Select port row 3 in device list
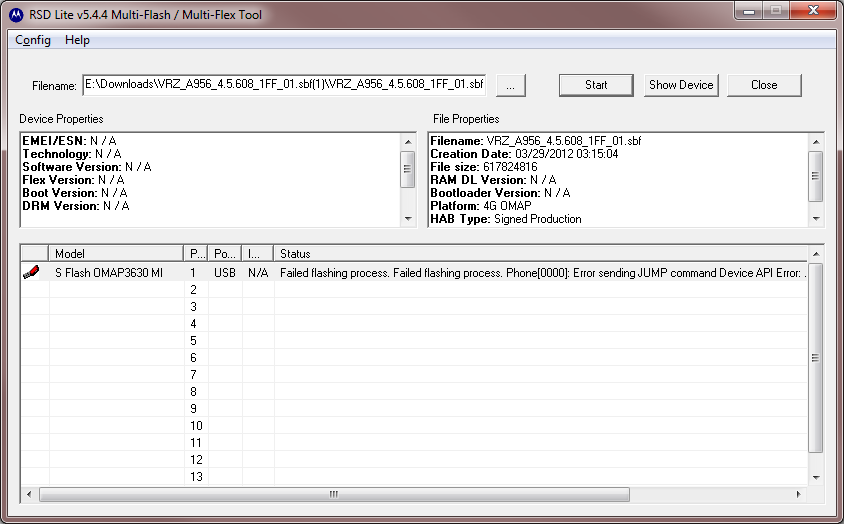The height and width of the screenshot is (524, 844). pyautogui.click(x=413, y=307)
